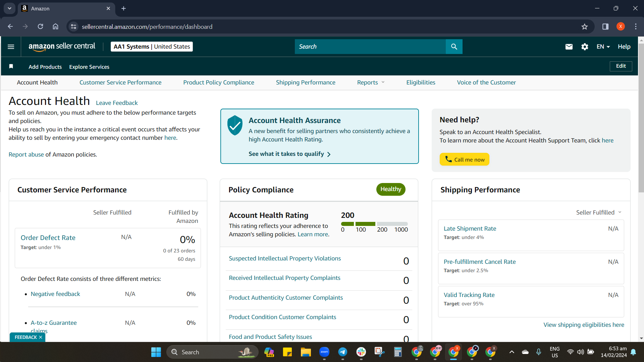The width and height of the screenshot is (644, 362).
Task: Open Sticky Notes from the taskbar
Action: coord(287,352)
